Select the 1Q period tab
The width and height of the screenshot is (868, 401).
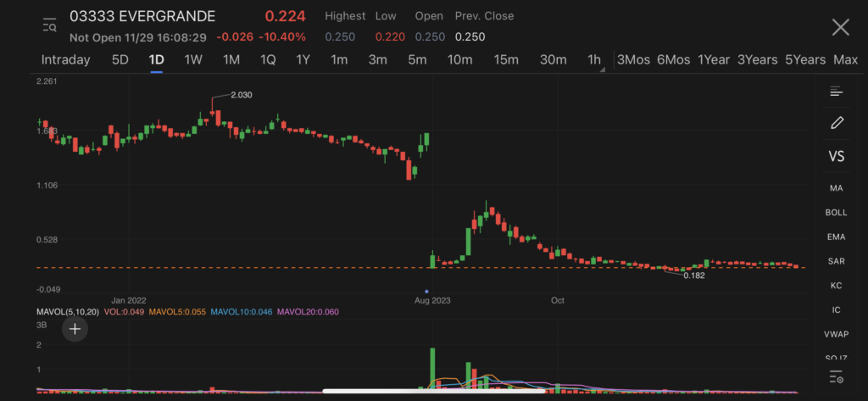coord(268,60)
